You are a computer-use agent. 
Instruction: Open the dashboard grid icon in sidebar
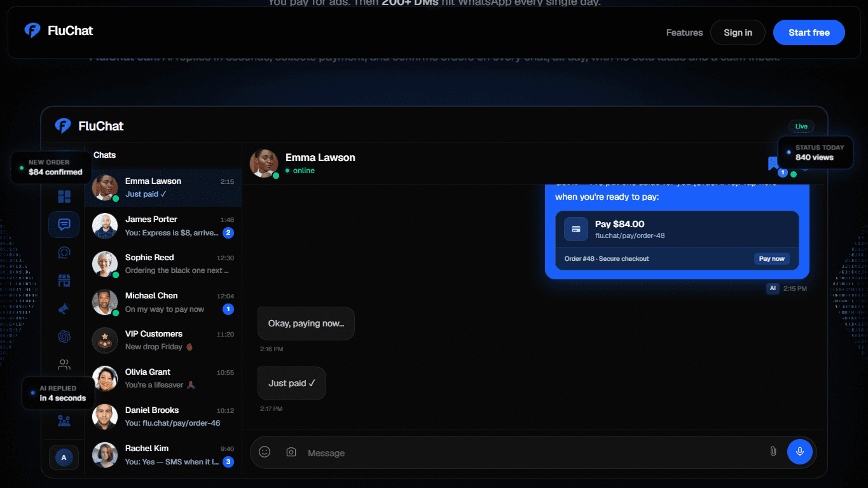tap(64, 197)
